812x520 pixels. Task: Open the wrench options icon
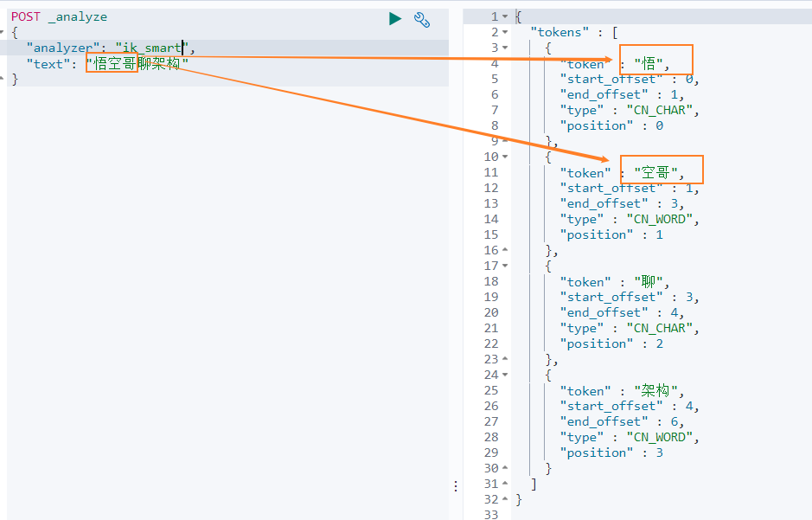coord(422,18)
